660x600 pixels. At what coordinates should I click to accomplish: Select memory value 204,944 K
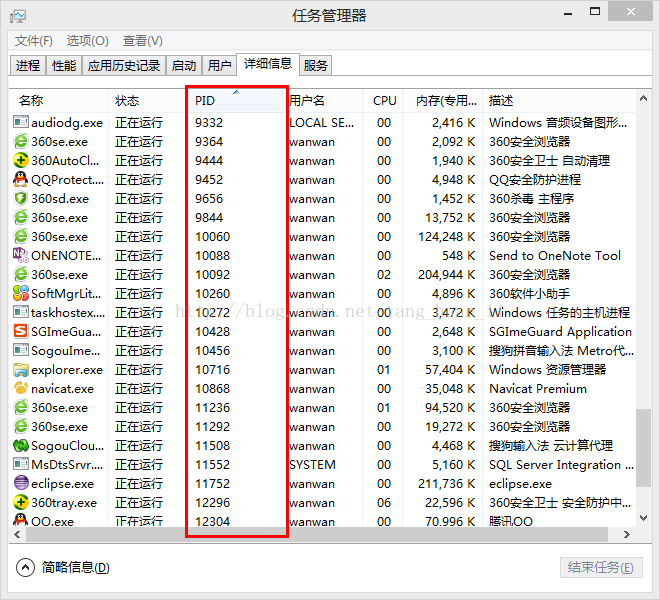point(446,275)
